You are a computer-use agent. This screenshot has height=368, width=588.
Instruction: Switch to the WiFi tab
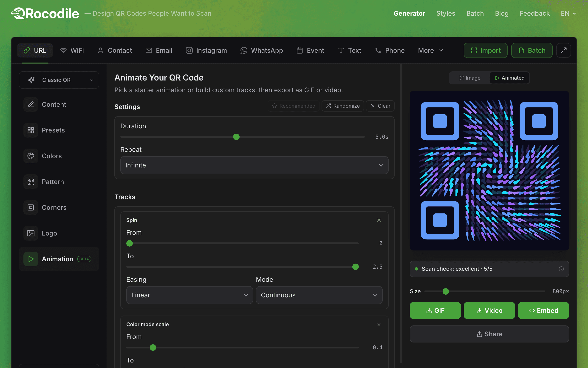pyautogui.click(x=72, y=50)
